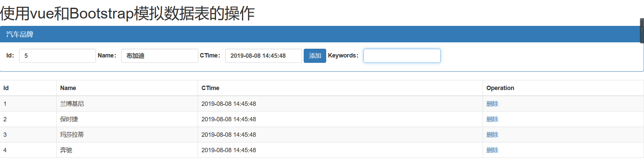Viewport: 644px width, 167px height.
Task: Focus the Keywords search box
Action: [x=402, y=56]
